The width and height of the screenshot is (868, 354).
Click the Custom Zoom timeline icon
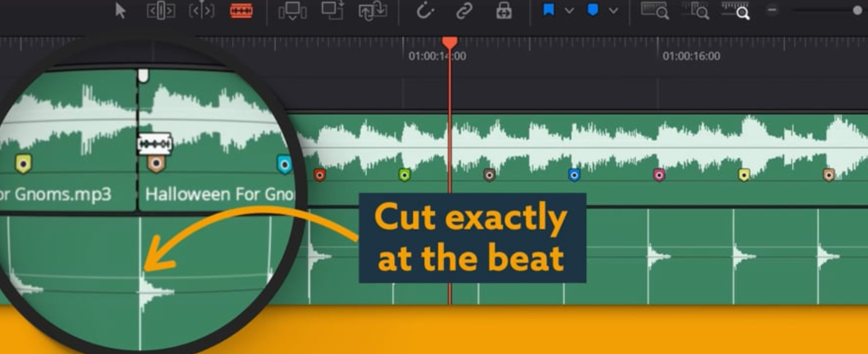point(735,11)
